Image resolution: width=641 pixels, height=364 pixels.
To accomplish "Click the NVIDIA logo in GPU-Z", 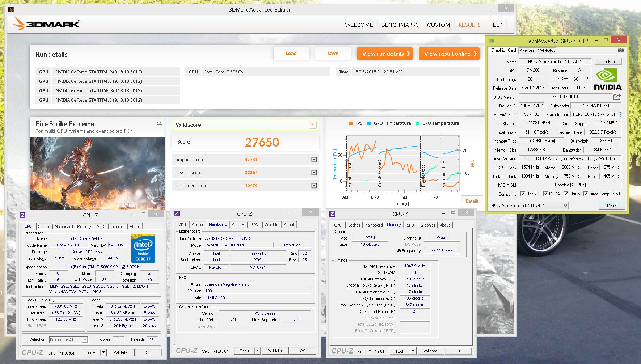I will pyautogui.click(x=608, y=80).
